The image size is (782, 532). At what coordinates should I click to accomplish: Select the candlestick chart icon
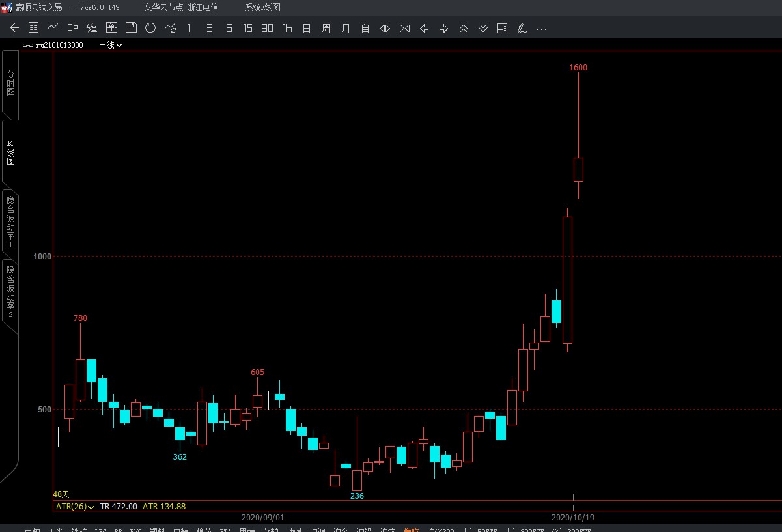73,28
